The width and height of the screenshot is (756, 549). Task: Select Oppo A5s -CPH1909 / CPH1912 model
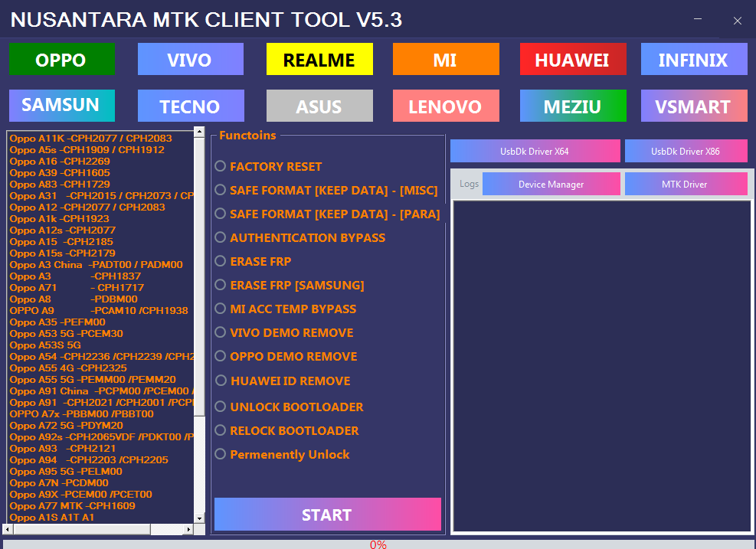coord(87,150)
